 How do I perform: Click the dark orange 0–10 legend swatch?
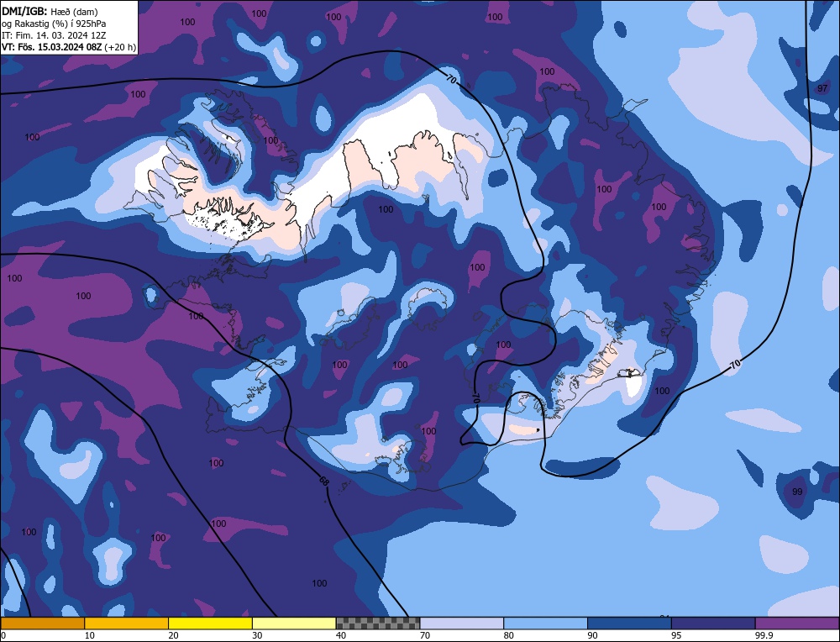click(x=42, y=624)
